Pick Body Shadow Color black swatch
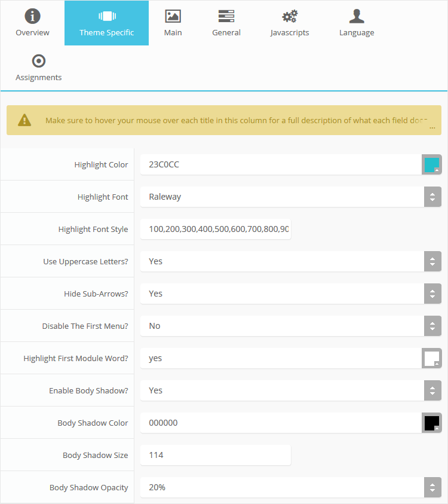 431,423
